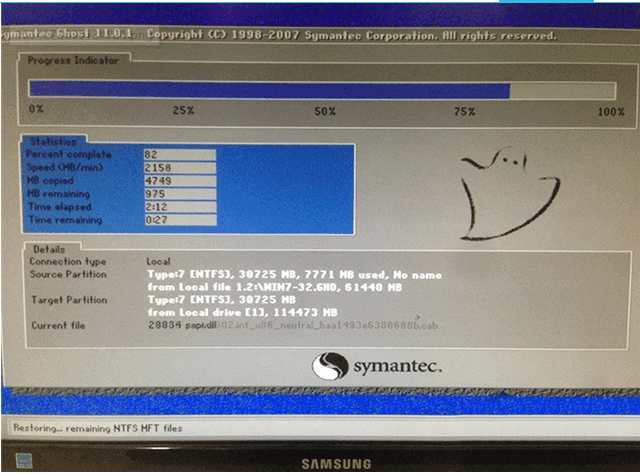Select the Percent complete field showing 82
Image resolution: width=640 pixels, height=473 pixels.
(180, 155)
